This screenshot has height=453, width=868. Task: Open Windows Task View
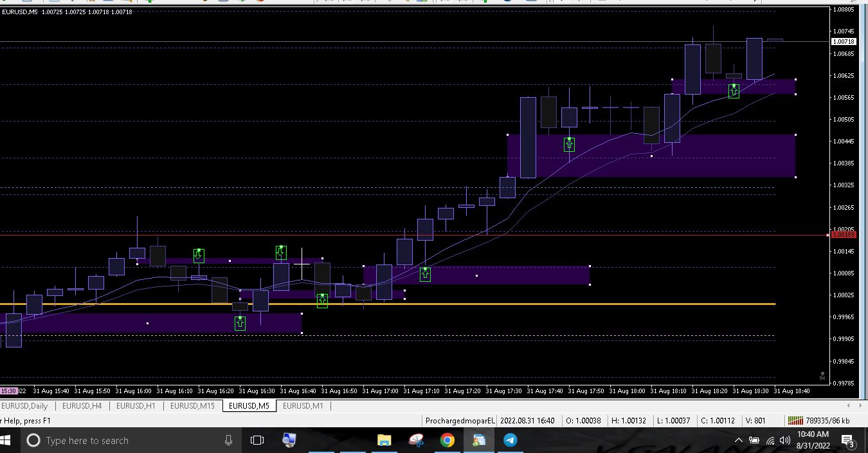[x=257, y=441]
